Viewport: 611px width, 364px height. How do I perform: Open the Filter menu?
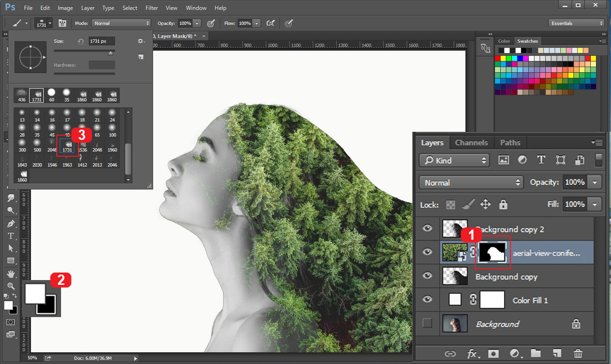(x=152, y=8)
